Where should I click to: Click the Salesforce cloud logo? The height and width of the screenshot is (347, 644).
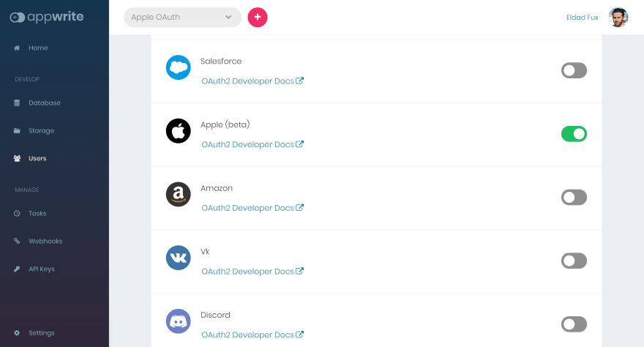click(x=179, y=67)
